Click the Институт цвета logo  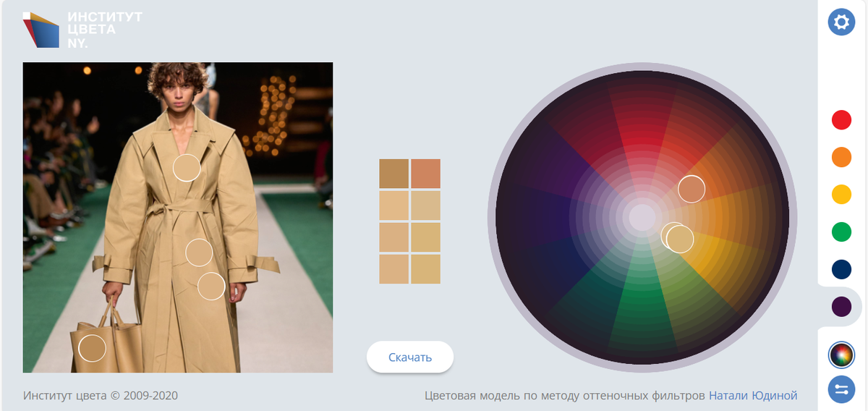(x=82, y=30)
